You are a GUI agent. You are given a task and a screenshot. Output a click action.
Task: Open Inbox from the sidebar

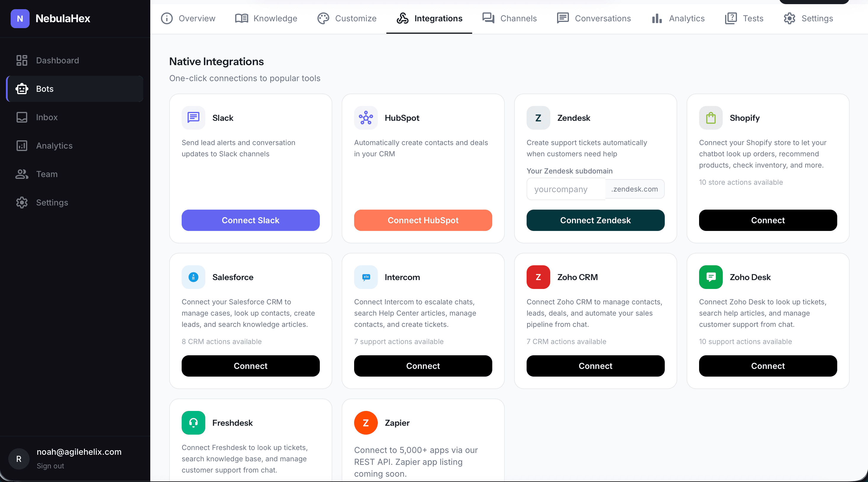[75, 117]
